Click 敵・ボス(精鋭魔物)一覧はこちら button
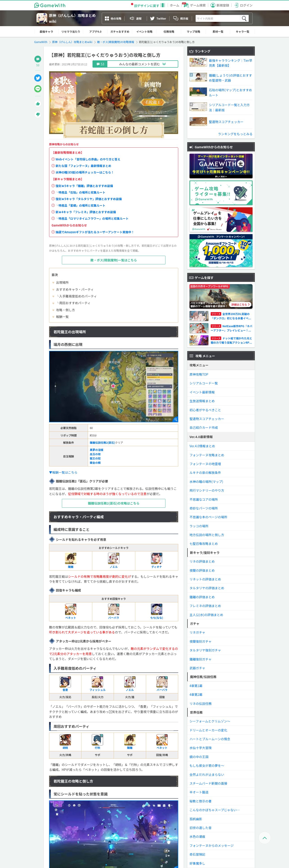This screenshot has height=868, width=289. (x=114, y=260)
